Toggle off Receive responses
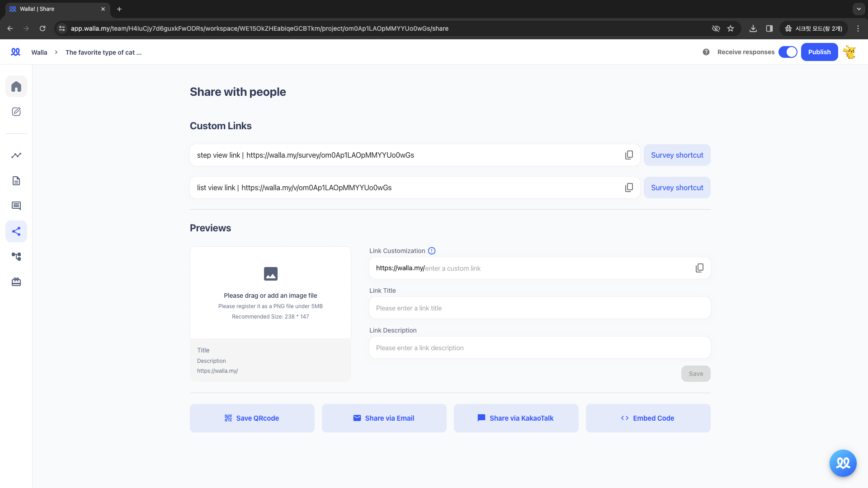The image size is (868, 488). (x=788, y=52)
